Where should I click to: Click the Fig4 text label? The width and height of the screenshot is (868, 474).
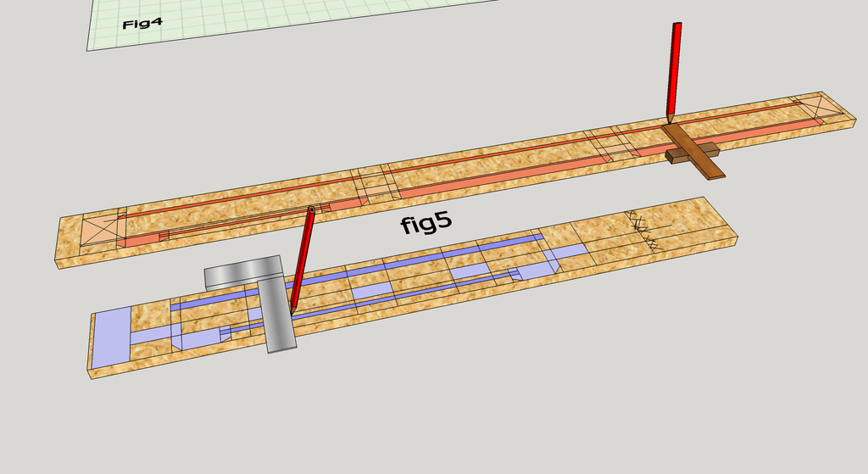click(x=142, y=23)
